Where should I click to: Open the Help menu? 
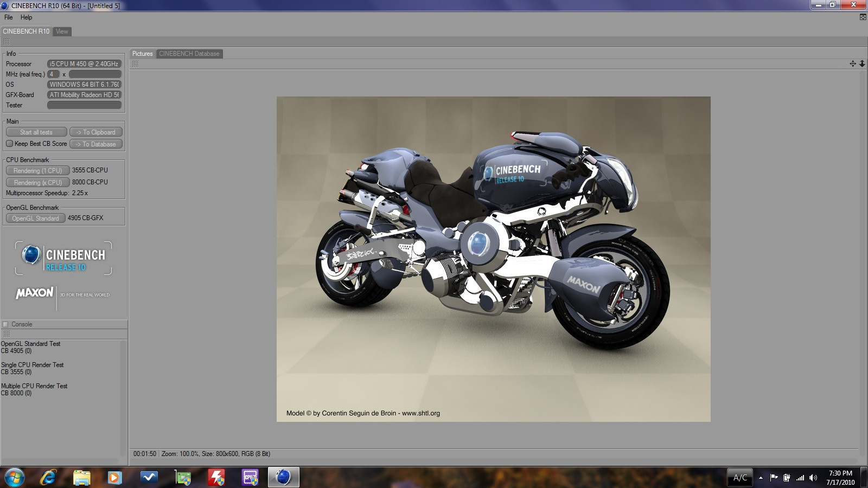26,17
